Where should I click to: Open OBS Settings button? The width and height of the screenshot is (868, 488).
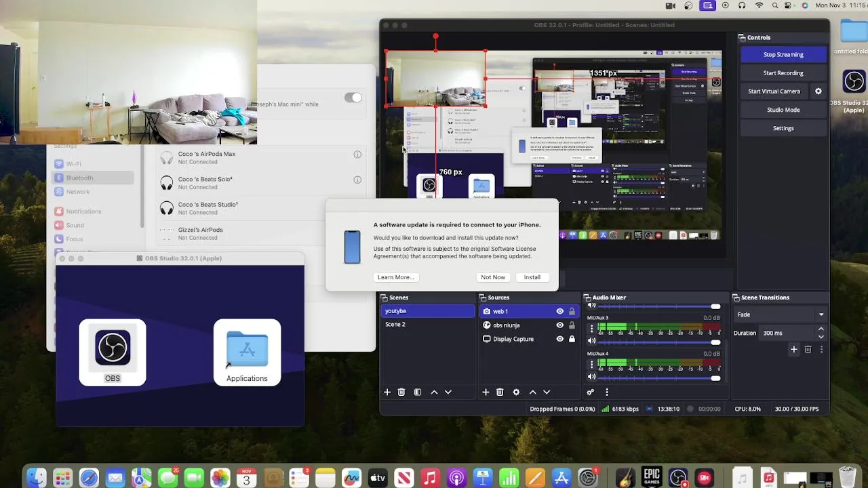[783, 127]
